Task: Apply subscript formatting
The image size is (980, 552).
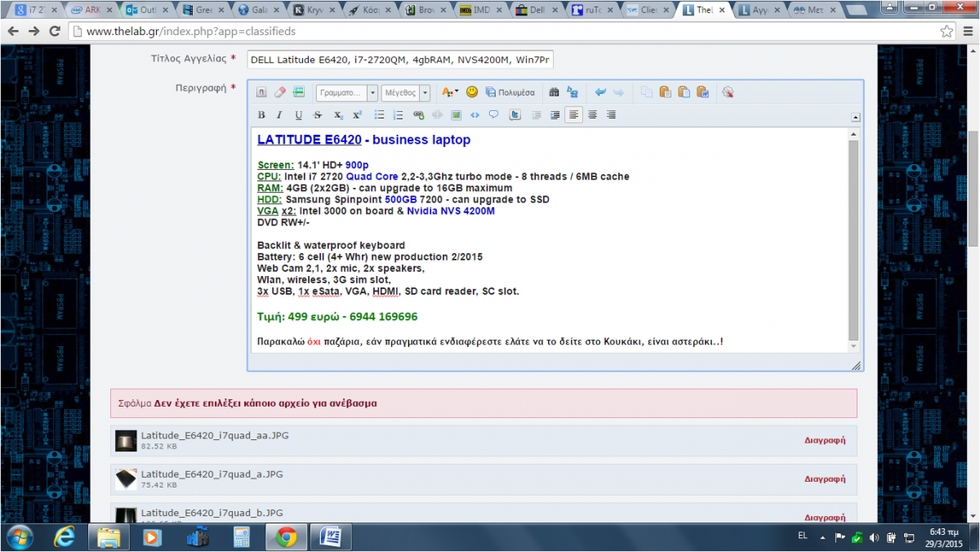Action: [338, 115]
